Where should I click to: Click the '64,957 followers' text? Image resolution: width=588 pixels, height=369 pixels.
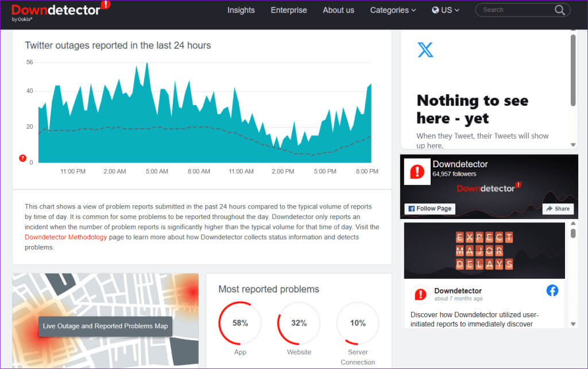point(454,174)
